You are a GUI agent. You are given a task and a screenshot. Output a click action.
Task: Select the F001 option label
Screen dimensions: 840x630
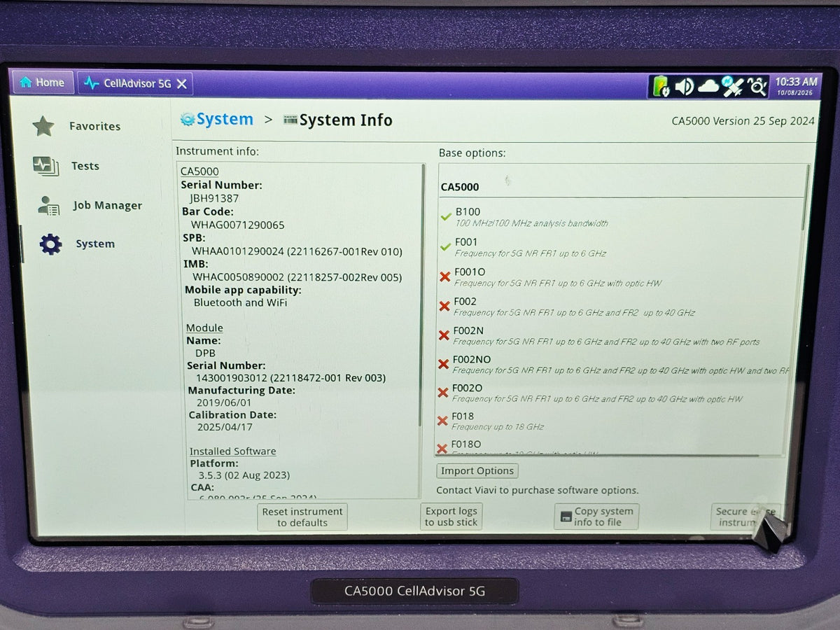click(466, 241)
